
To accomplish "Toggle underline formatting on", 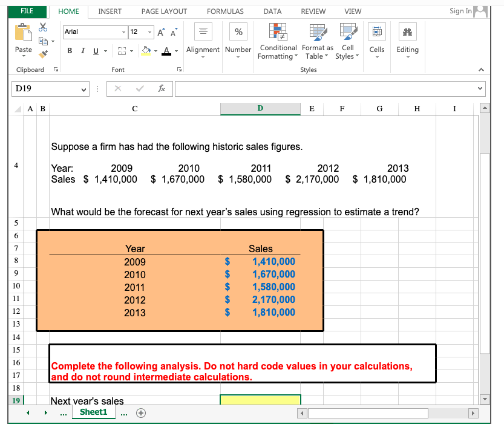I will click(x=96, y=51).
